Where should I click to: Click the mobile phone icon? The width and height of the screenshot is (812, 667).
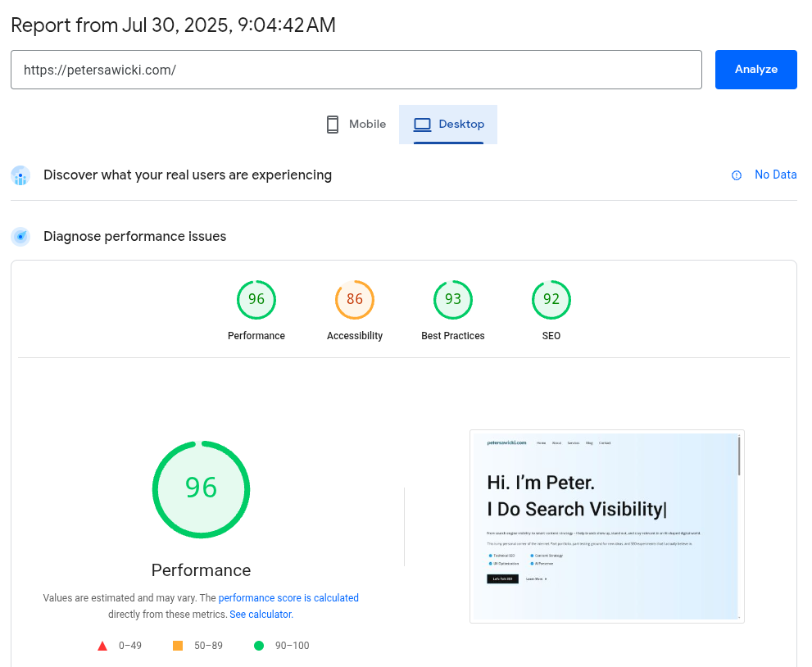pyautogui.click(x=333, y=124)
